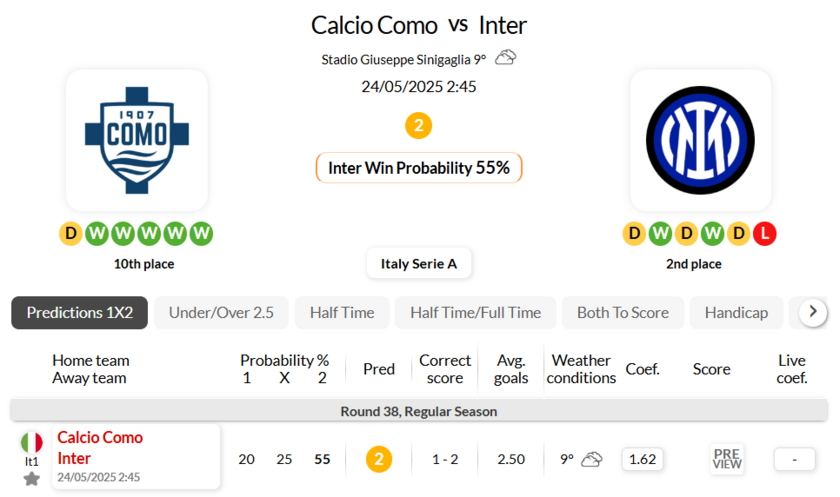Viewport: 840px width, 497px height.
Task: Open the Handicap tab
Action: point(736,313)
